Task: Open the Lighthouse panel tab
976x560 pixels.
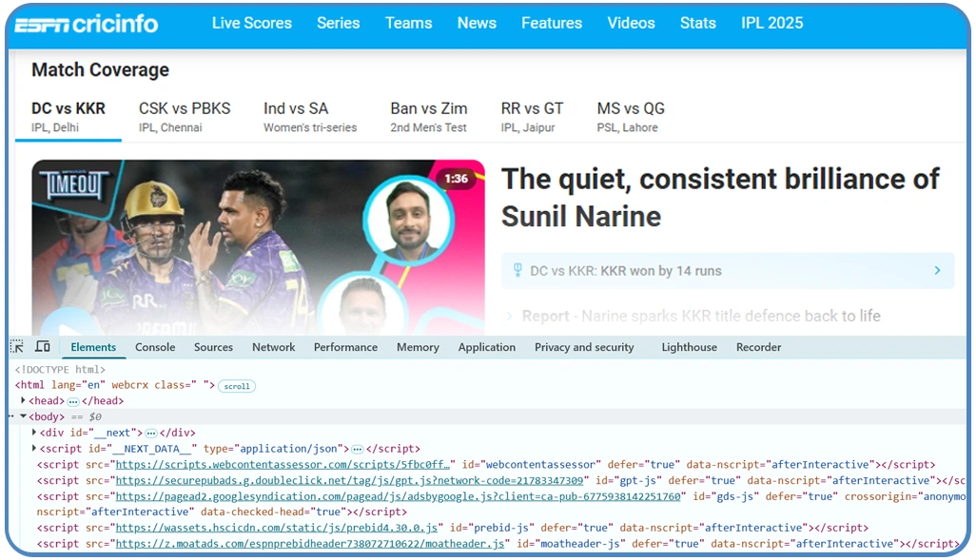Action: (689, 347)
